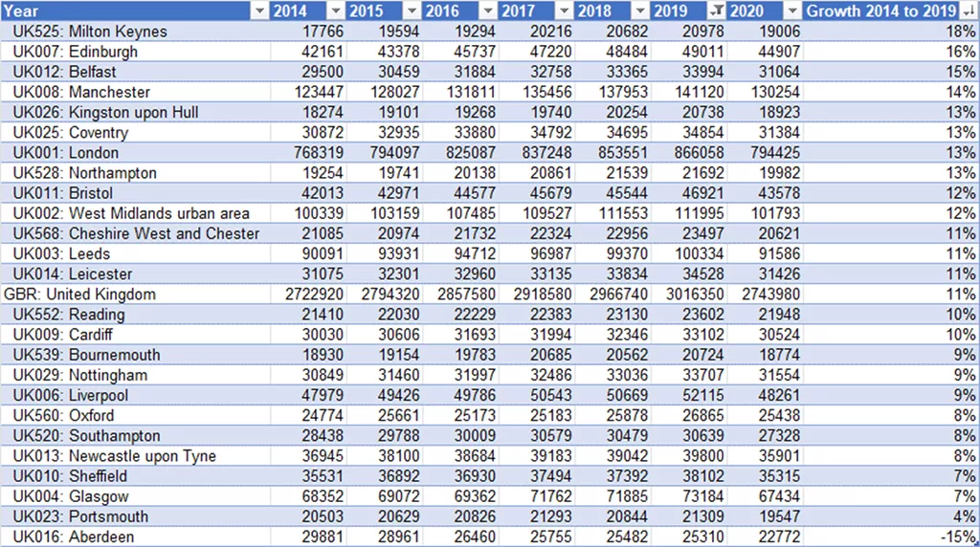The image size is (980, 547).
Task: Select Cardiff 2018 value 32346
Action: [x=628, y=335]
